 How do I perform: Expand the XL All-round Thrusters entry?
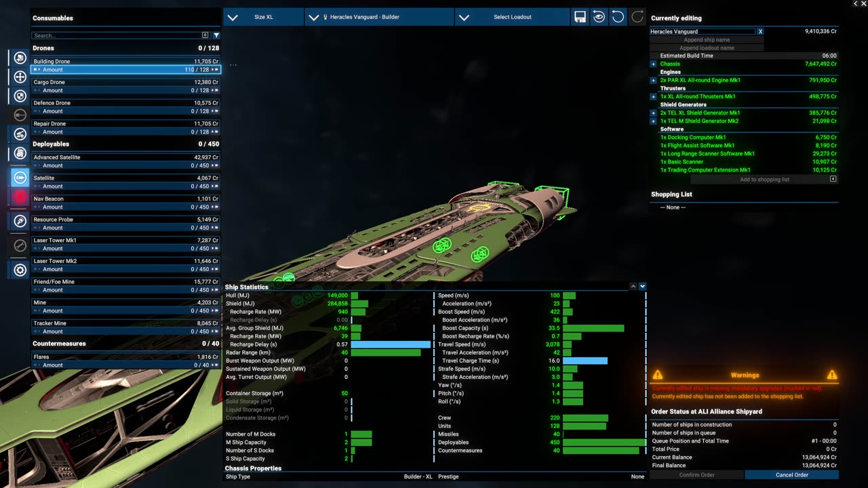tap(654, 96)
